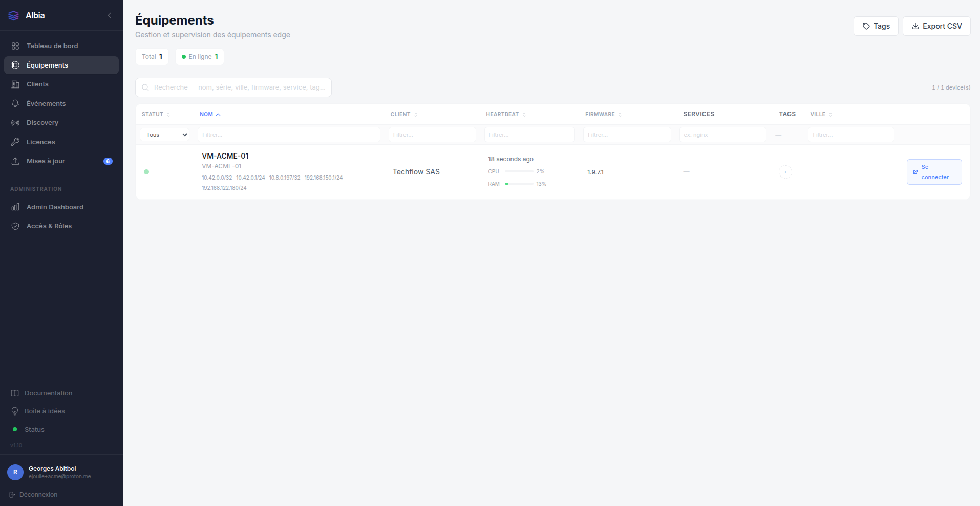Click the RAM usage bar at 13%

click(519, 184)
